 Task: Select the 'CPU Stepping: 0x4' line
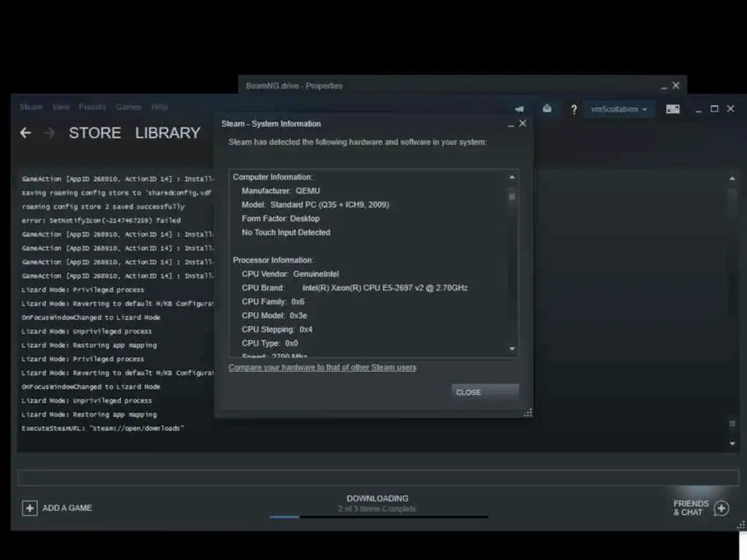click(x=277, y=329)
